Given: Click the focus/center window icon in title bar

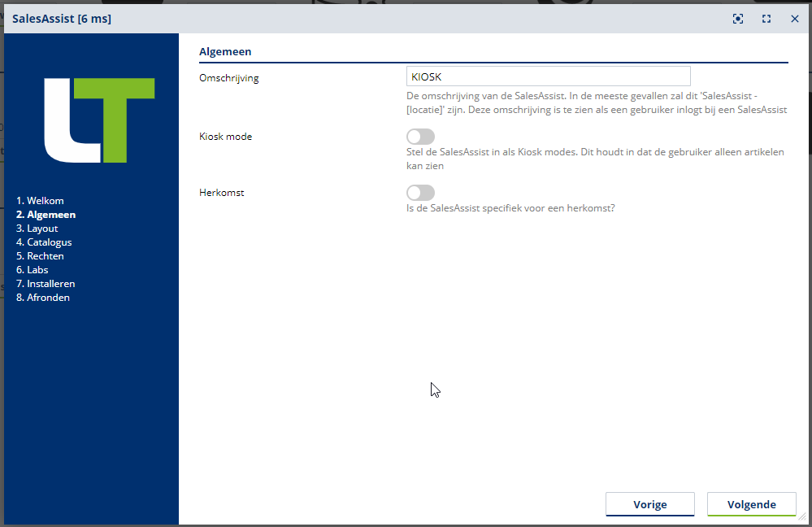Looking at the screenshot, I should click(x=738, y=19).
